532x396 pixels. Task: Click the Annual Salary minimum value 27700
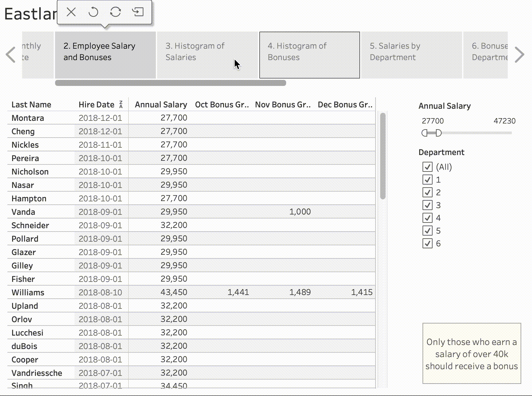tap(433, 121)
